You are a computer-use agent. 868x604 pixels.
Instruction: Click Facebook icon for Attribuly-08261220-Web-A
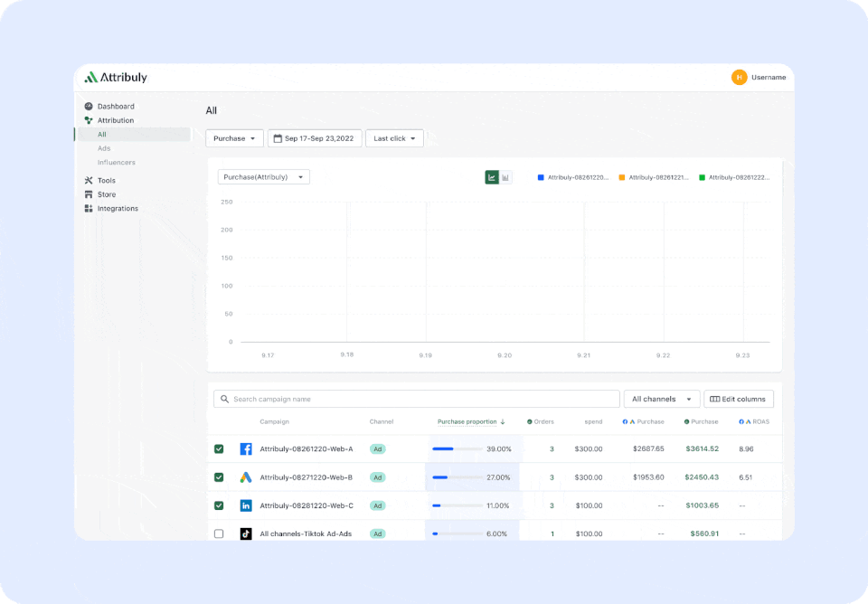(x=246, y=449)
